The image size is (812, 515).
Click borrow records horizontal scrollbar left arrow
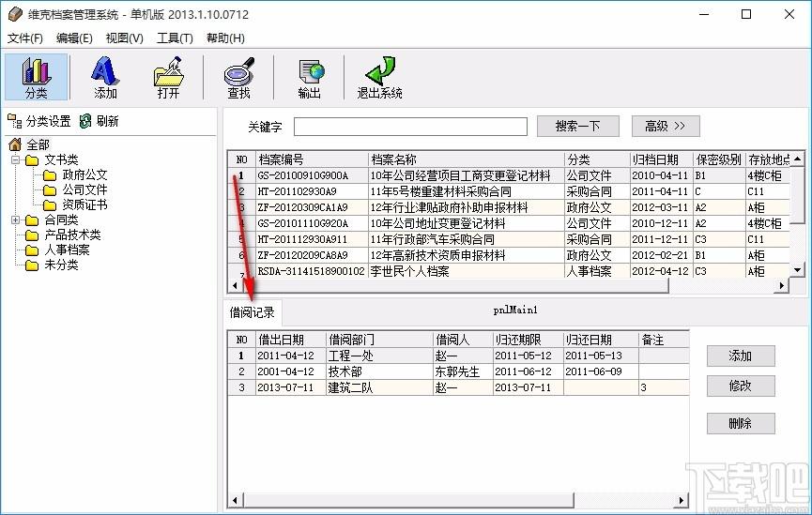[235, 500]
